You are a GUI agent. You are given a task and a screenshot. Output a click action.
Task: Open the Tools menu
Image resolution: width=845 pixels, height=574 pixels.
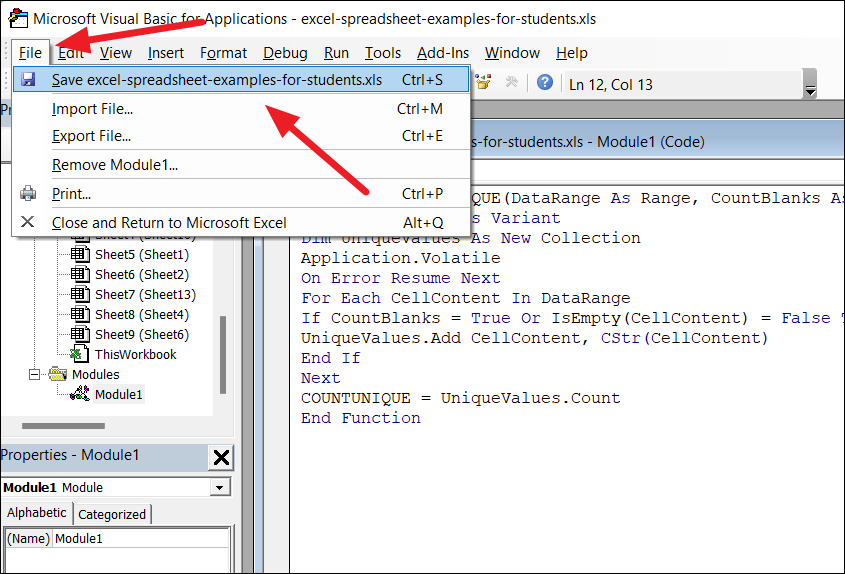pyautogui.click(x=383, y=53)
